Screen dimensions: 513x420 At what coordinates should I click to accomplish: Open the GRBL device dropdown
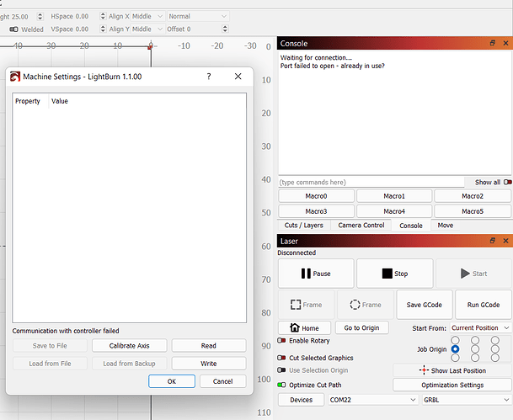point(467,400)
